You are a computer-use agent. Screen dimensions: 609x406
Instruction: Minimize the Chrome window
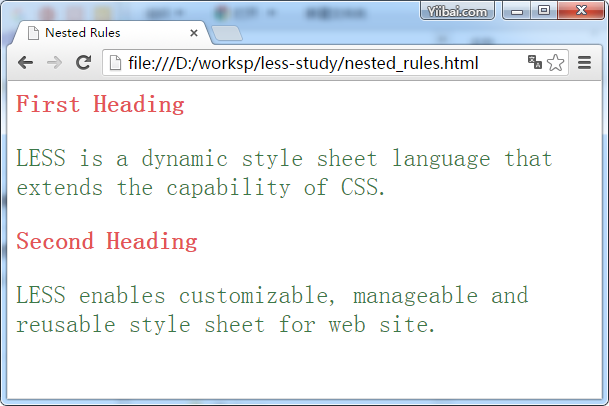(518, 11)
